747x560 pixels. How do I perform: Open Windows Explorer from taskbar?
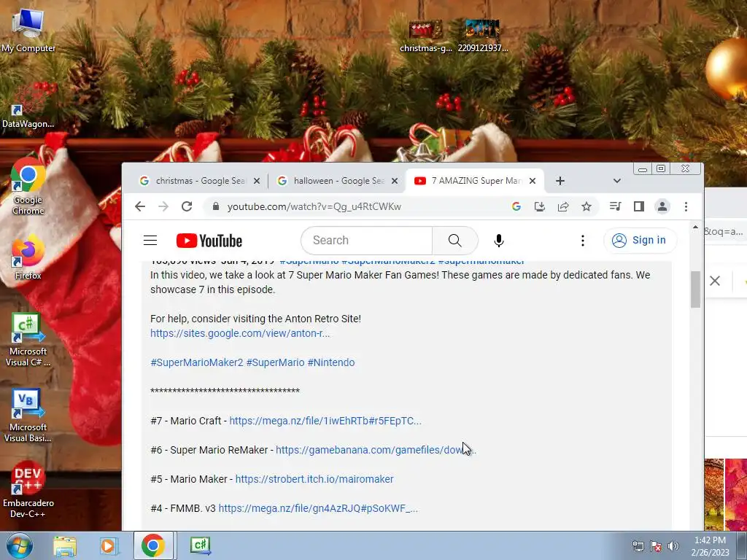(65, 545)
